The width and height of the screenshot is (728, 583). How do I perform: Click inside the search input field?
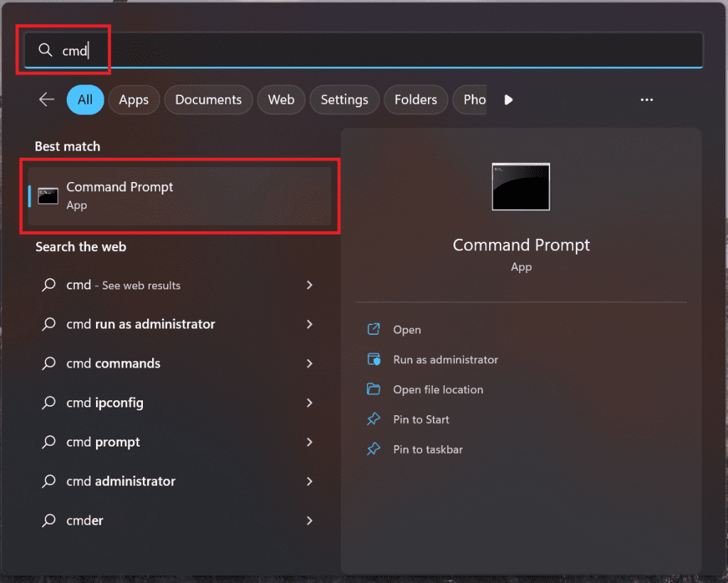pyautogui.click(x=213, y=50)
